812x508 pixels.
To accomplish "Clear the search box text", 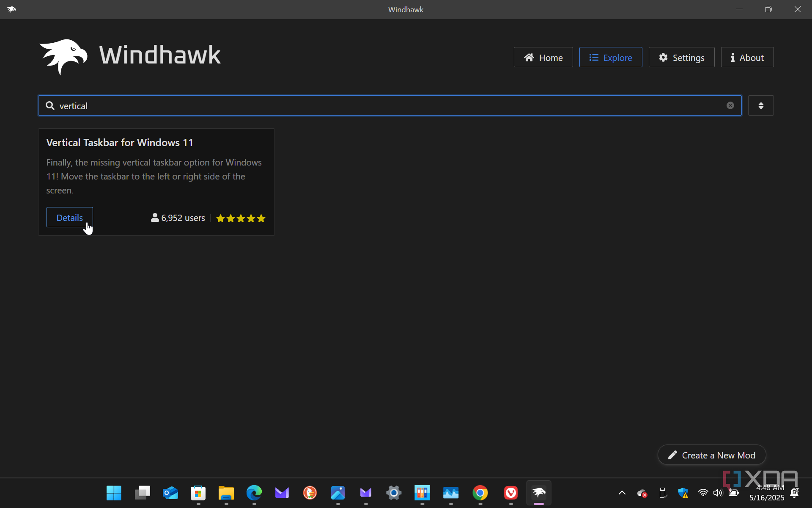I will tap(730, 105).
